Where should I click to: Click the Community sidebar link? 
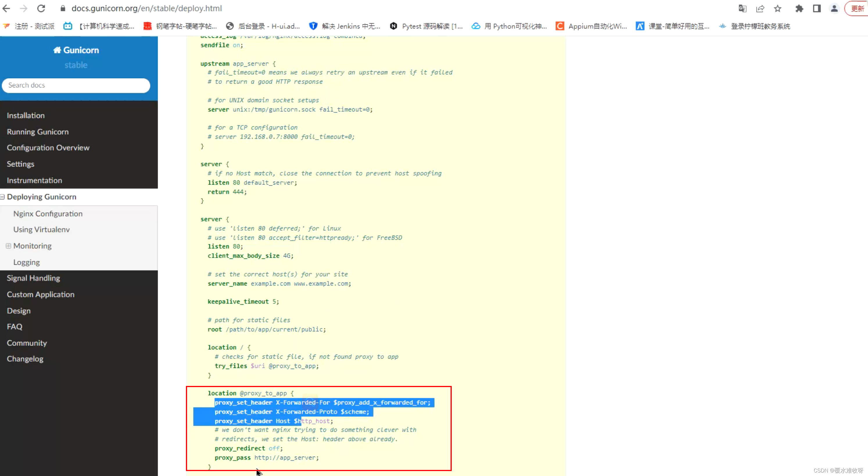pos(27,342)
